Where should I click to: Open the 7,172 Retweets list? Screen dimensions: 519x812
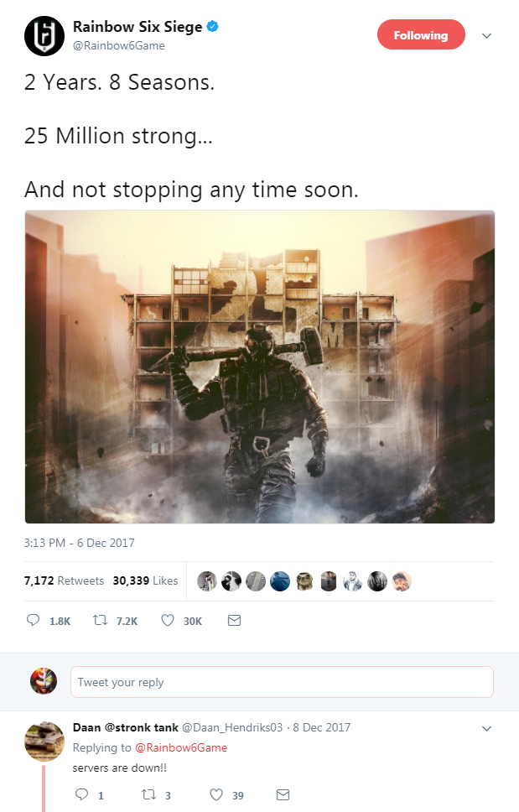(65, 580)
